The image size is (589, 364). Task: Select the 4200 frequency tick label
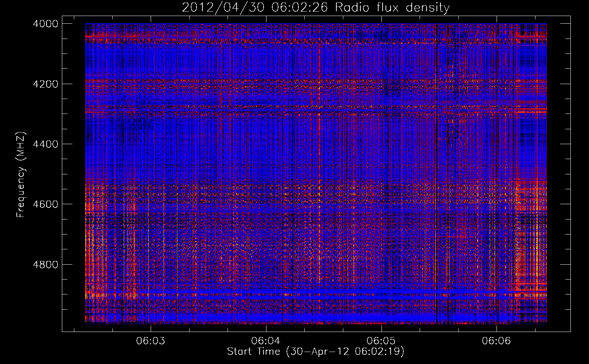coord(46,84)
